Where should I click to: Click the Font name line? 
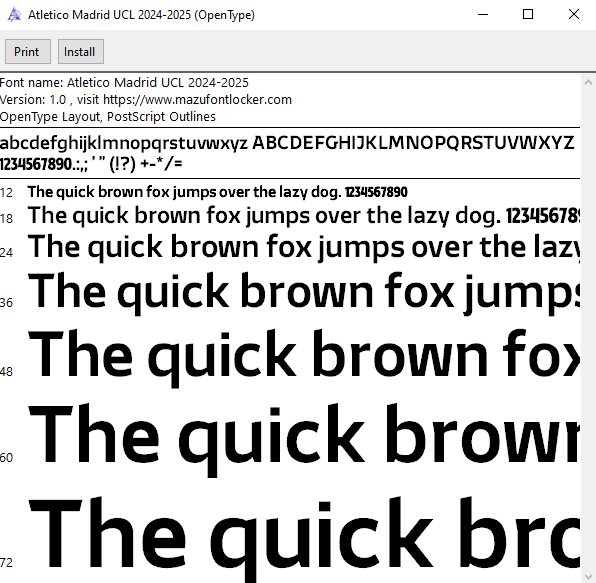(x=124, y=82)
